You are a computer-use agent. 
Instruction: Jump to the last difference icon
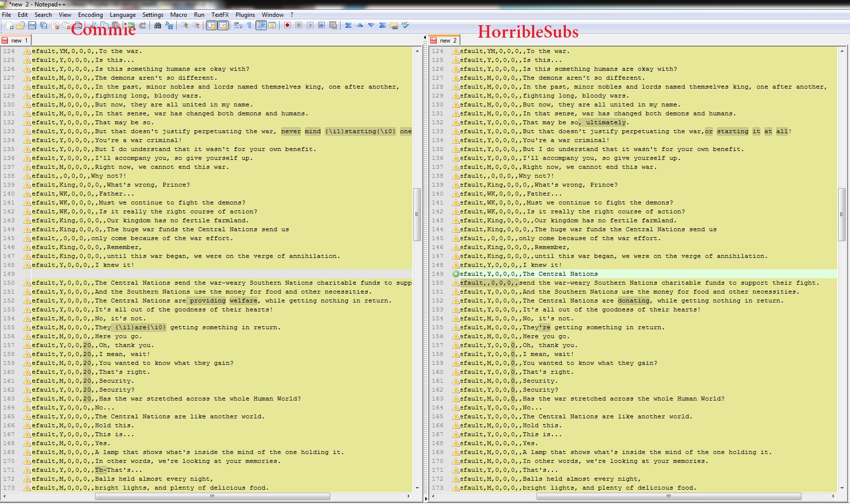point(383,25)
